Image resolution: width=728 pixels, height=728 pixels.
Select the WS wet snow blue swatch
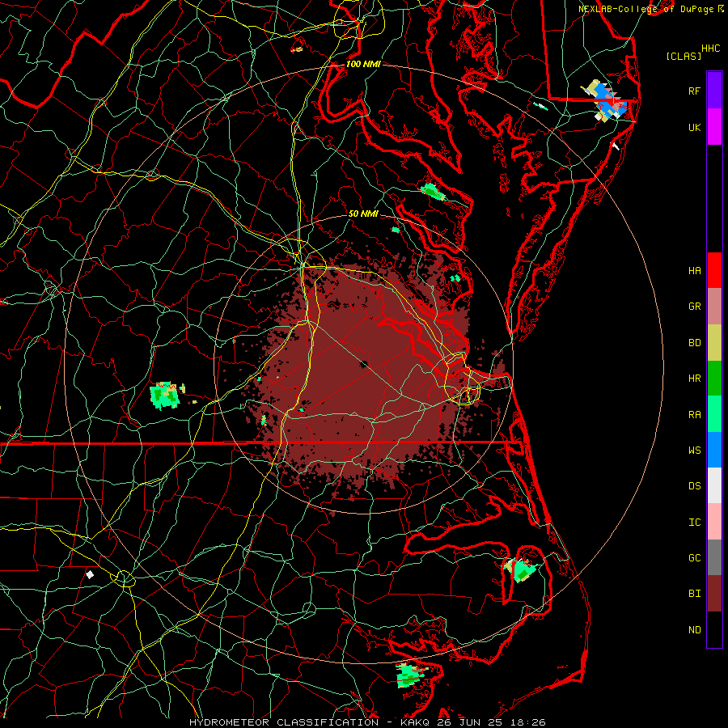tap(714, 450)
